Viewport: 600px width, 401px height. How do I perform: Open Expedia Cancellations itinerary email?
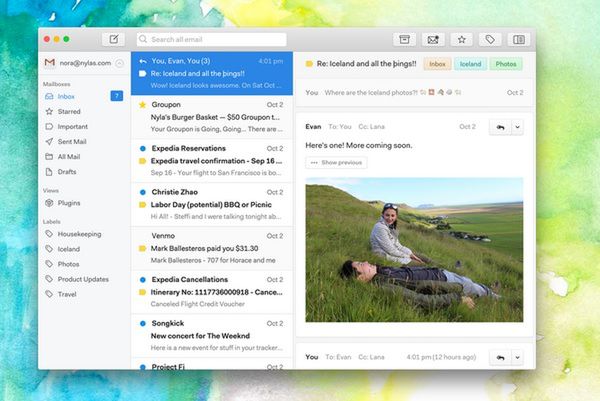(x=212, y=292)
